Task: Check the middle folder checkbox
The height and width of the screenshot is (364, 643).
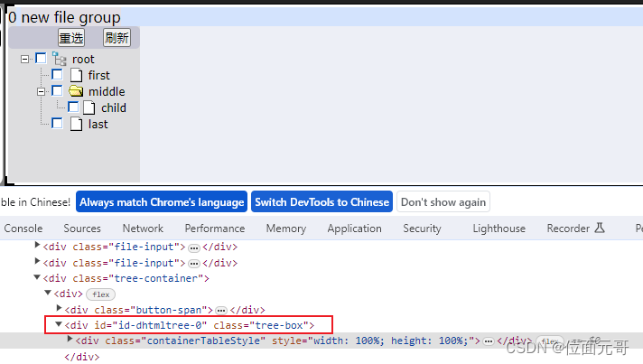Action: point(57,90)
